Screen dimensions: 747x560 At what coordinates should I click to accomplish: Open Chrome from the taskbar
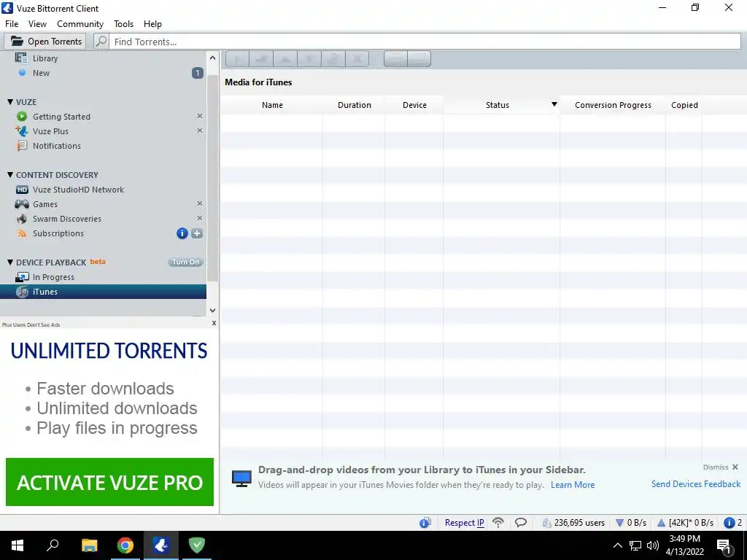pyautogui.click(x=125, y=545)
